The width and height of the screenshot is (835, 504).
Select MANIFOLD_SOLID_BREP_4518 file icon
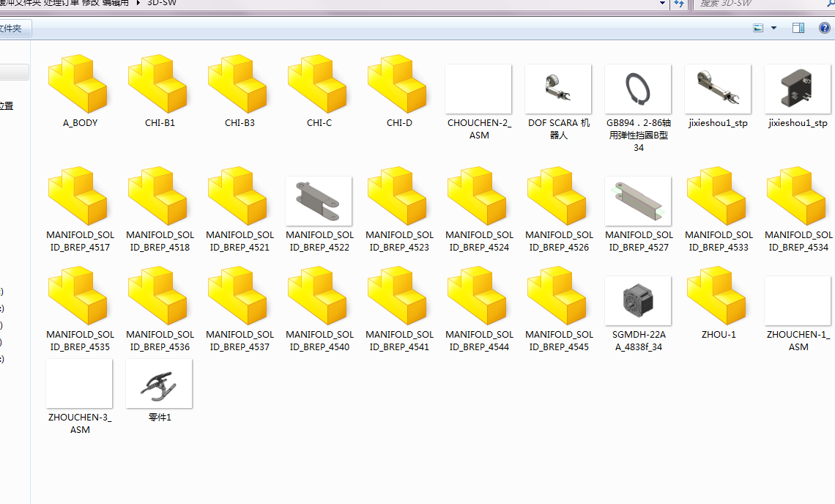coord(157,196)
